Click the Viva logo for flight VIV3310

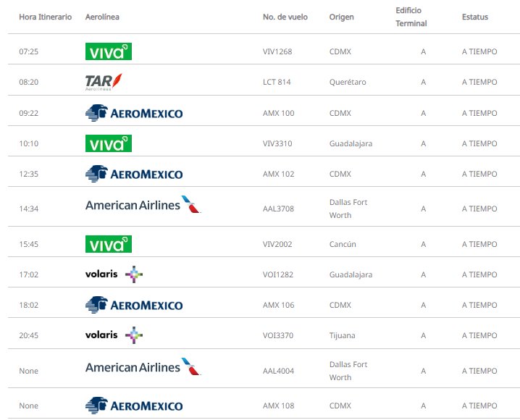coord(109,143)
